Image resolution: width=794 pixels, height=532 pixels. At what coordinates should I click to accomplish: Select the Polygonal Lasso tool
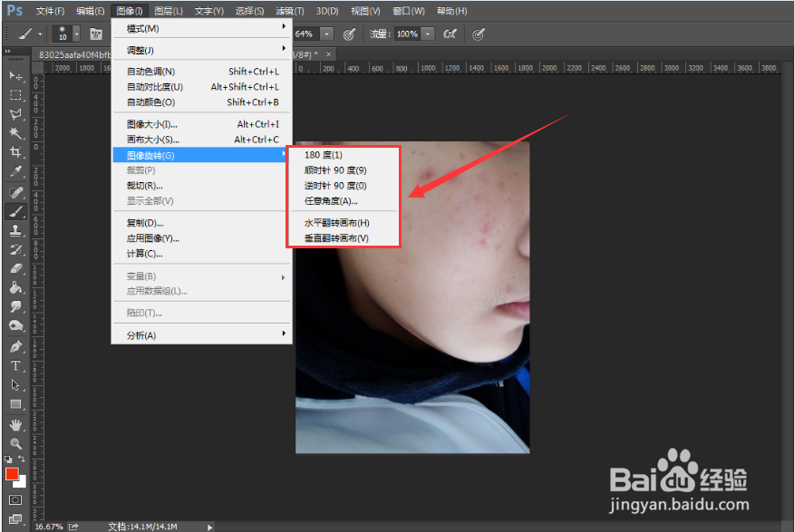pyautogui.click(x=15, y=114)
